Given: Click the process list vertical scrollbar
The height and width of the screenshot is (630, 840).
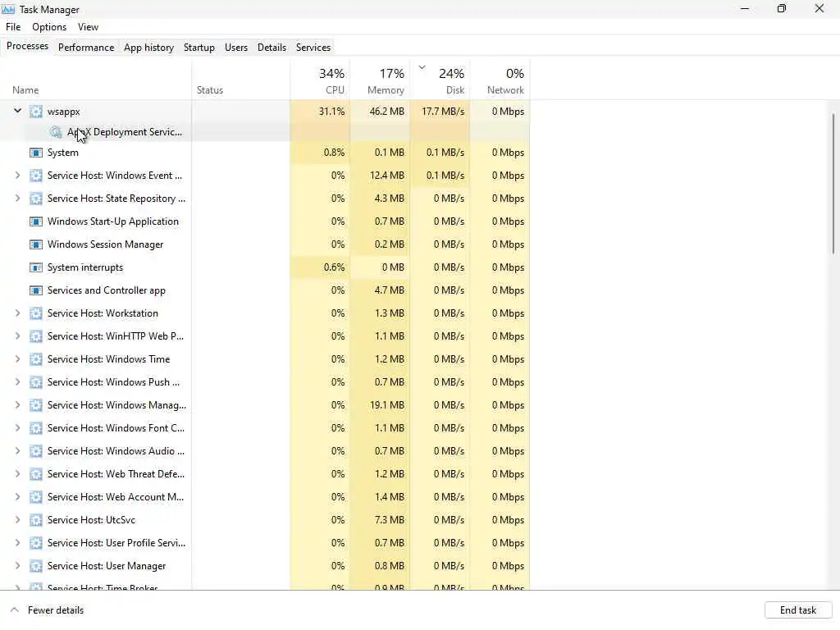Looking at the screenshot, I should click(833, 183).
